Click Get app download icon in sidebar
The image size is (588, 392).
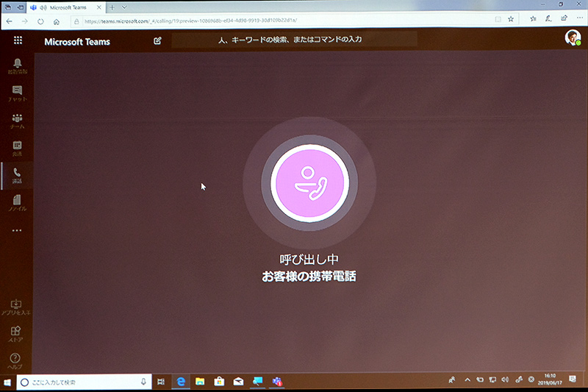pos(16,307)
